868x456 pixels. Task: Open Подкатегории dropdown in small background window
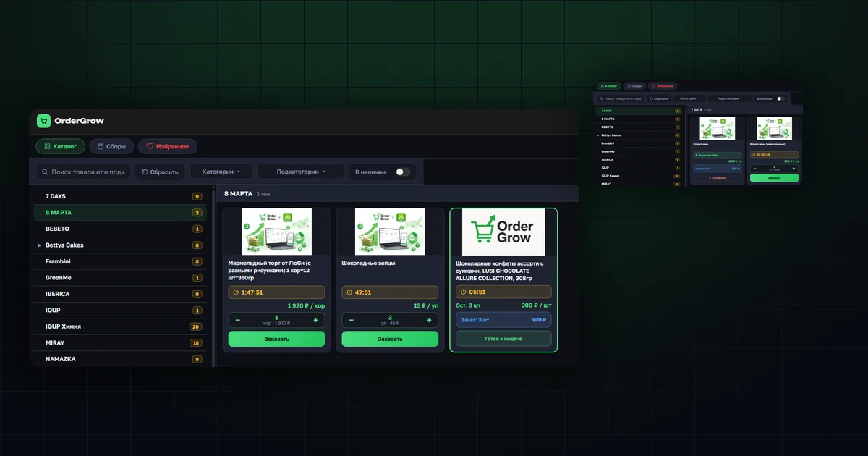click(x=730, y=98)
